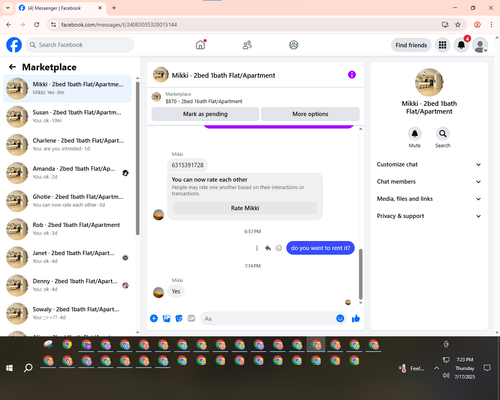Open Windows Start menu
Screen dimensions: 500x400
click(x=9, y=368)
